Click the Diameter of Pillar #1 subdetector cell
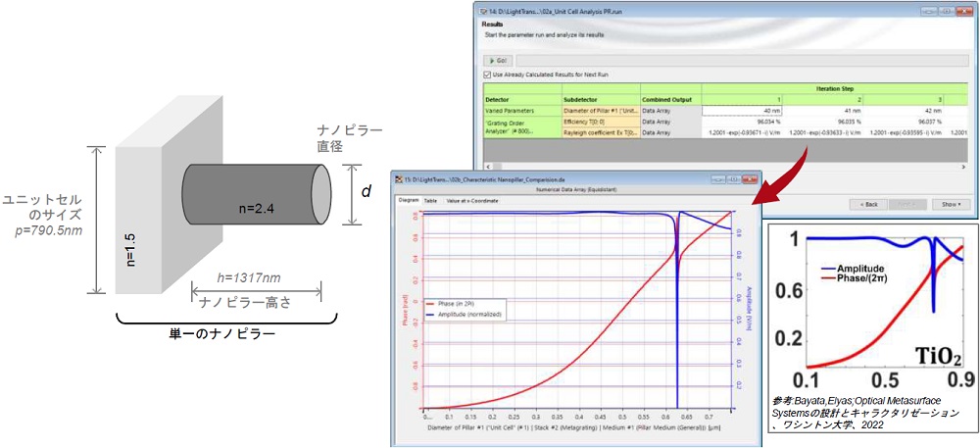This screenshot has height=448, width=980. (599, 110)
